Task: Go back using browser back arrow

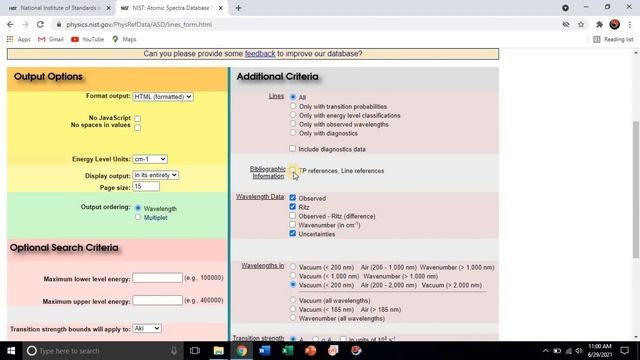Action: [10, 24]
